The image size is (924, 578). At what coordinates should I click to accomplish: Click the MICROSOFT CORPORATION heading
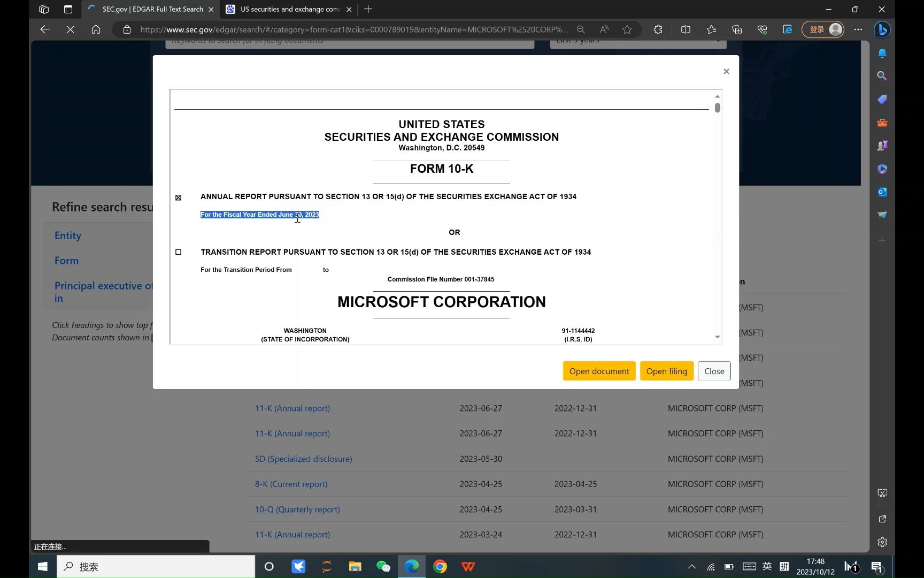tap(442, 302)
